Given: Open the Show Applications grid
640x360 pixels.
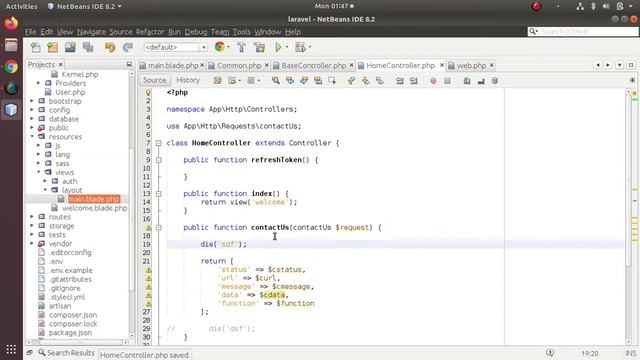Looking at the screenshot, I should click(11, 349).
